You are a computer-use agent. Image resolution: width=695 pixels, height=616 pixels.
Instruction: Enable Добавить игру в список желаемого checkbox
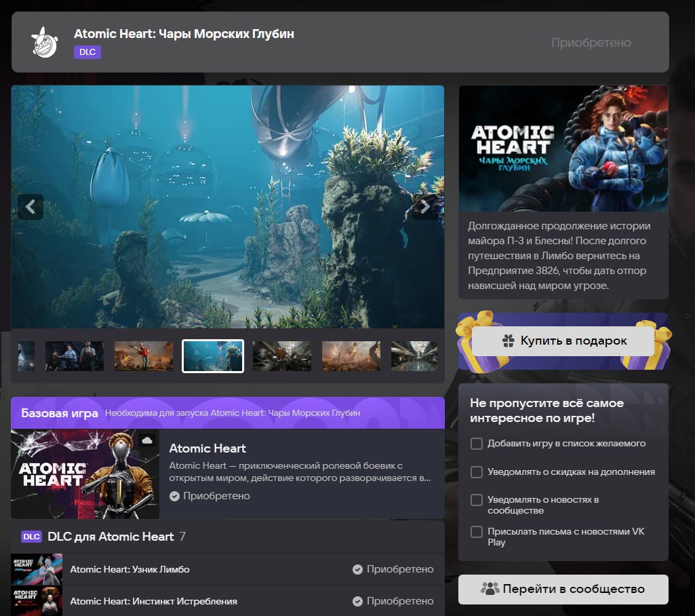[x=477, y=444]
